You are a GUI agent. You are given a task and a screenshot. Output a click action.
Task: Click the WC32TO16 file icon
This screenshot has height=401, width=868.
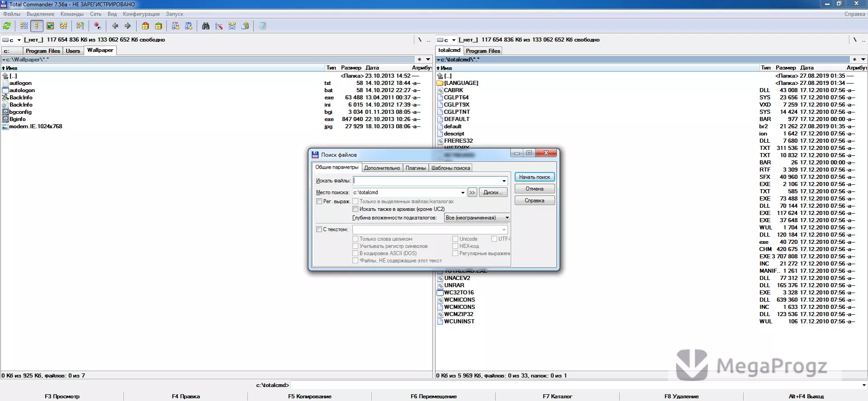coord(440,293)
